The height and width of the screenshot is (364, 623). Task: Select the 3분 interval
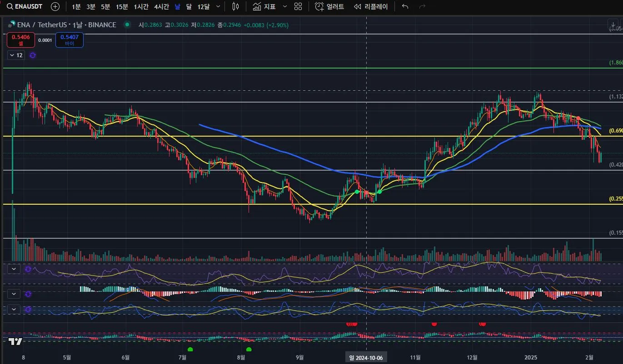tap(91, 7)
